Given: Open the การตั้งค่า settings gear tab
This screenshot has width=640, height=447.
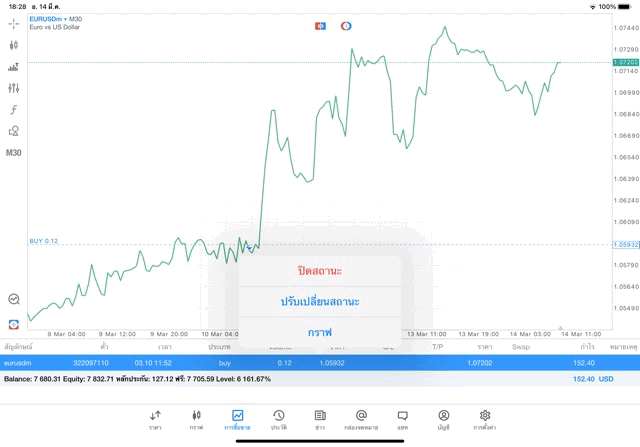Looking at the screenshot, I should [x=484, y=420].
